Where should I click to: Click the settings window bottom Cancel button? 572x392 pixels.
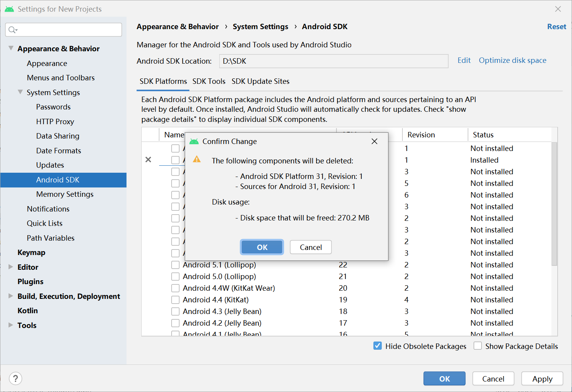[x=493, y=379]
